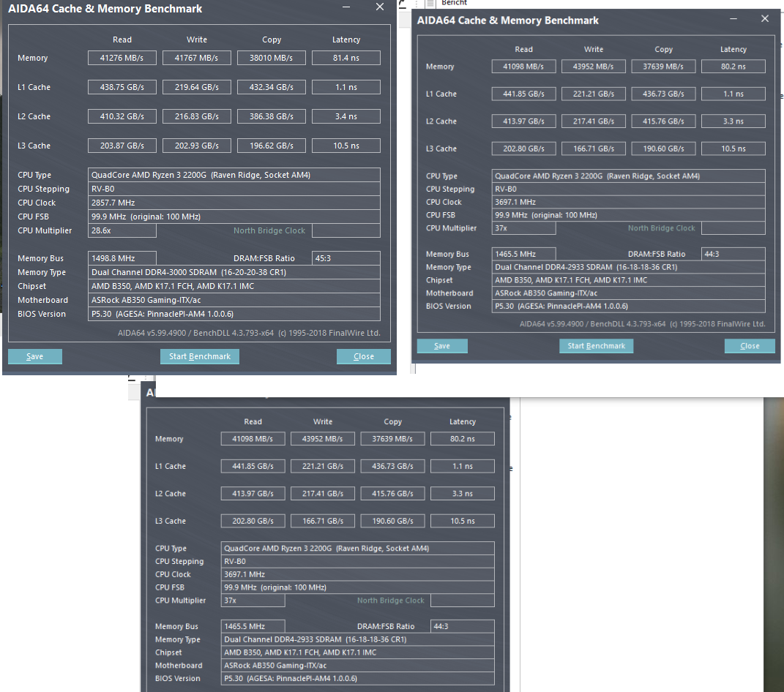784x692 pixels.
Task: Click the 410.32 GB/s L2 cache read value
Action: click(x=122, y=116)
